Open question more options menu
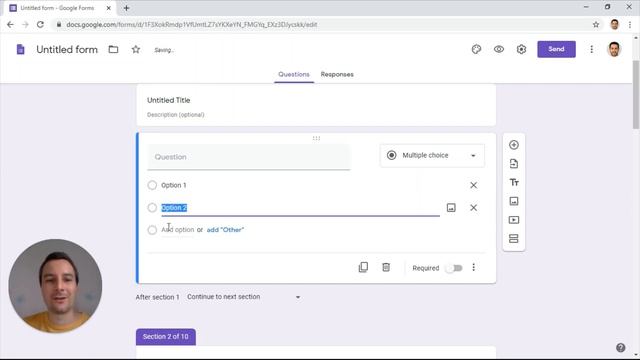Screen dimensions: 640x360 tap(473, 267)
